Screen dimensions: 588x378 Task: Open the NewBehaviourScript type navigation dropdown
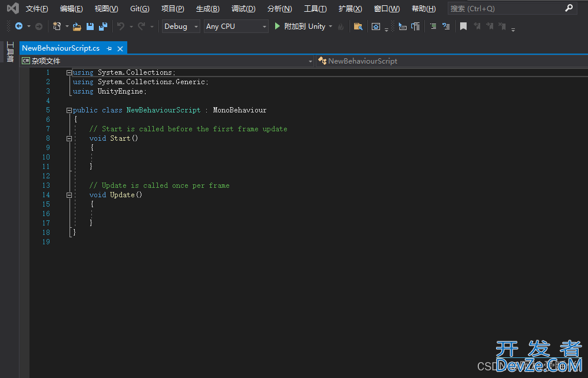click(x=452, y=61)
